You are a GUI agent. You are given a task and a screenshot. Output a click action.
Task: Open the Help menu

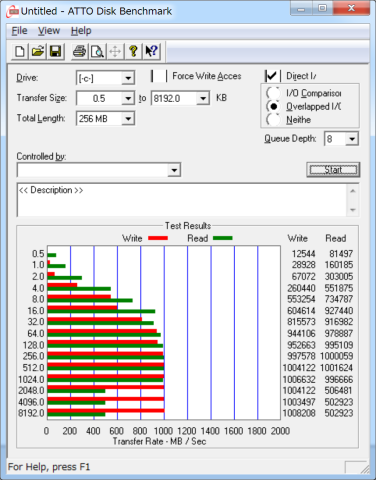pyautogui.click(x=81, y=31)
